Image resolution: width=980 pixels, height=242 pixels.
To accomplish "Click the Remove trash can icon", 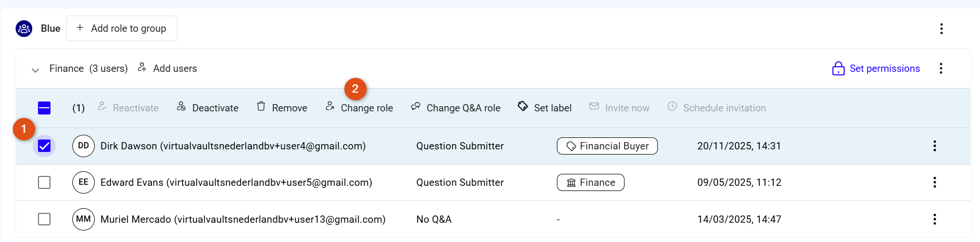I will click(x=261, y=107).
